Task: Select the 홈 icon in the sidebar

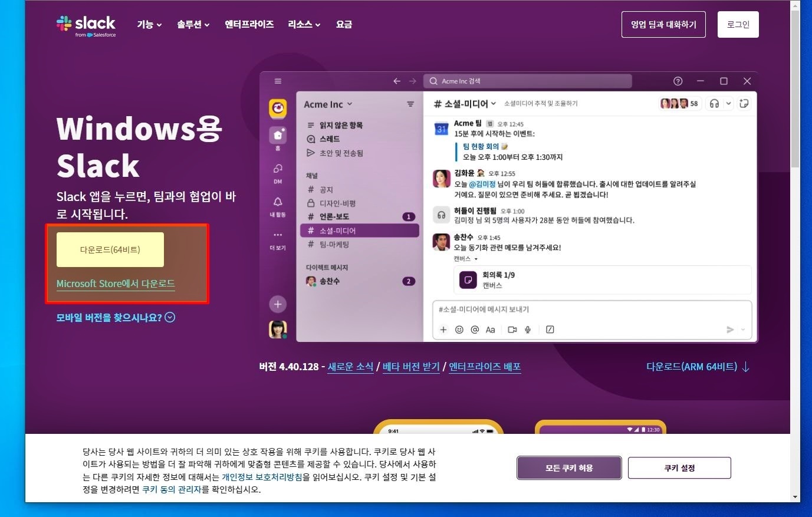Action: point(278,136)
